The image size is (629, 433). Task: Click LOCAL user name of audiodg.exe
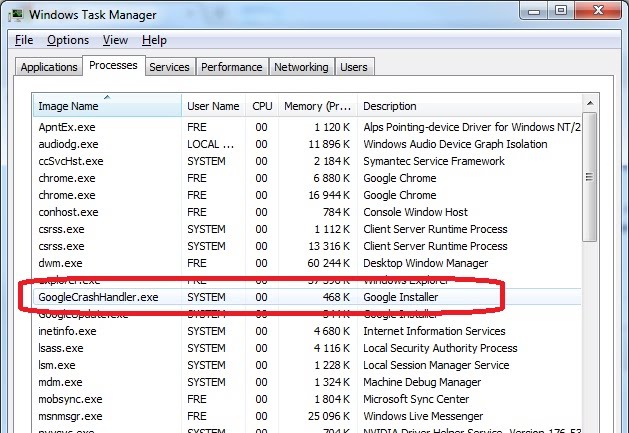pos(211,144)
